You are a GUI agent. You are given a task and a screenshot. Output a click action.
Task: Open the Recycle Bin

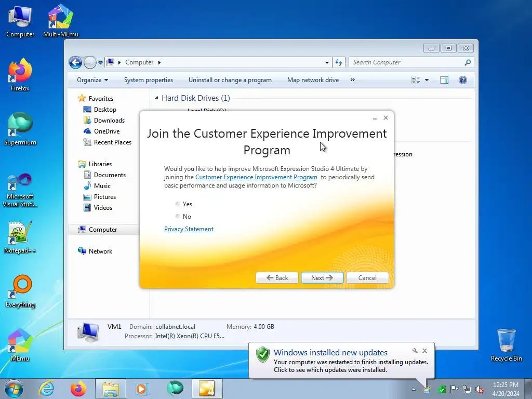[x=506, y=345]
